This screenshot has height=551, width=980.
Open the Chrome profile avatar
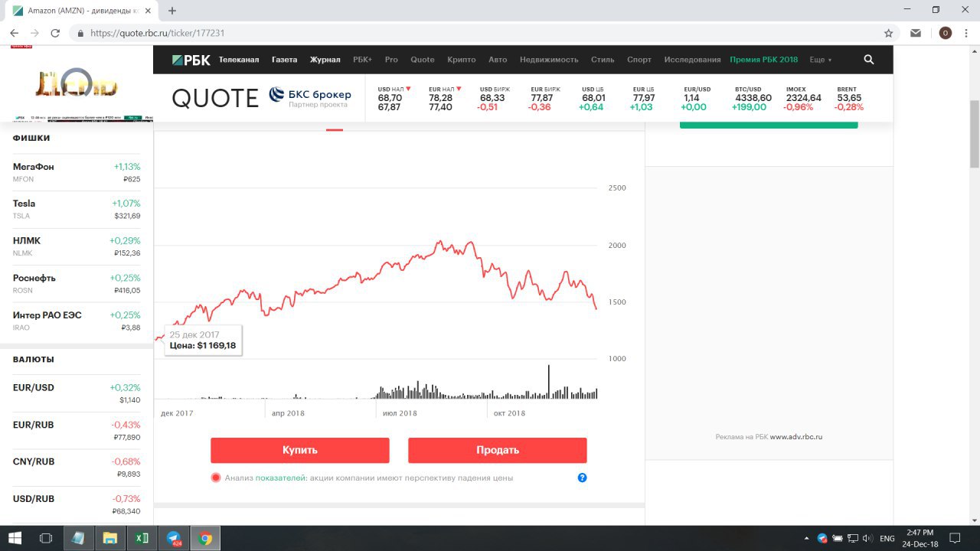945,33
